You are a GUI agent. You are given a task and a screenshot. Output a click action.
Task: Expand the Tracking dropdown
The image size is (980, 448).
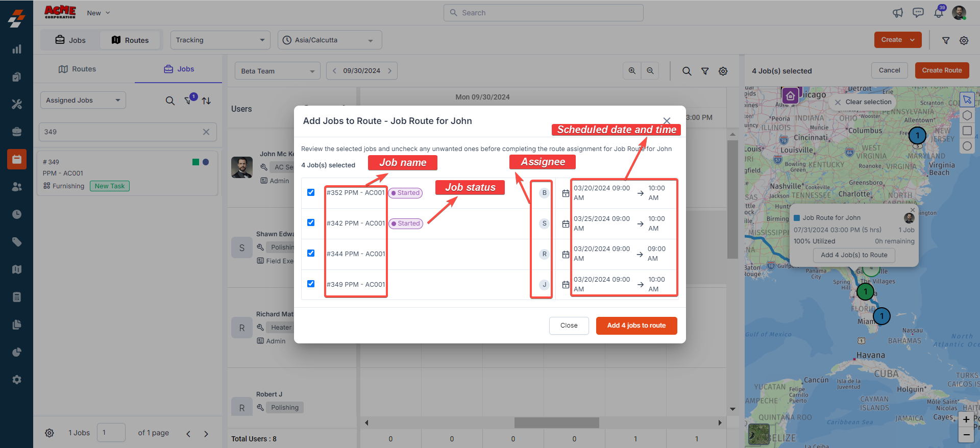pos(220,40)
